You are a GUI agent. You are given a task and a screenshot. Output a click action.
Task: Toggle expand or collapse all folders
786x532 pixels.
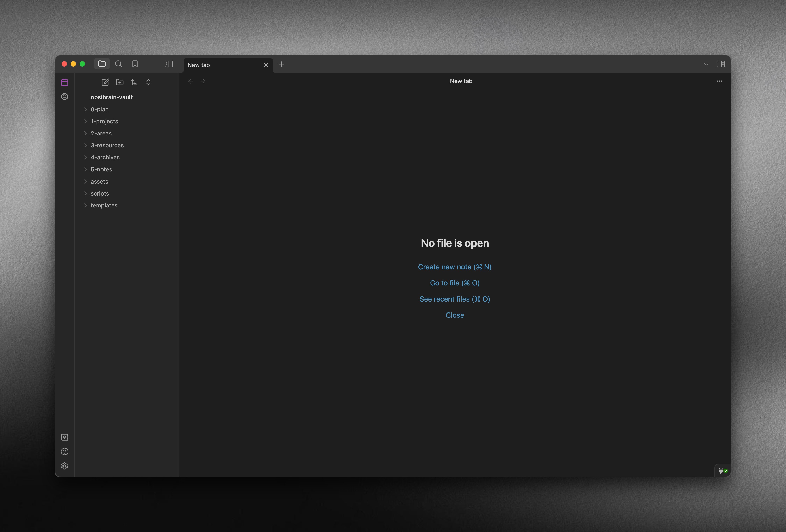point(148,82)
